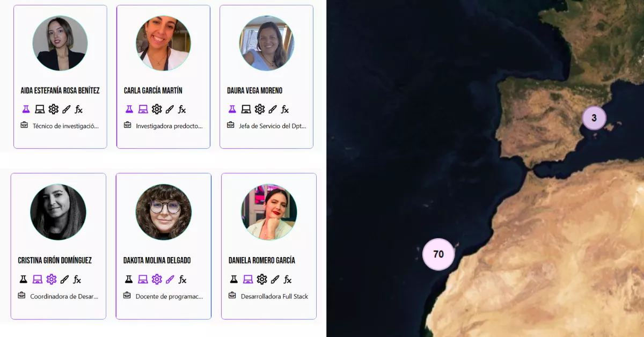Click gear icon on Dakota Molina's card
Screen dimensions: 644x337
(157, 279)
